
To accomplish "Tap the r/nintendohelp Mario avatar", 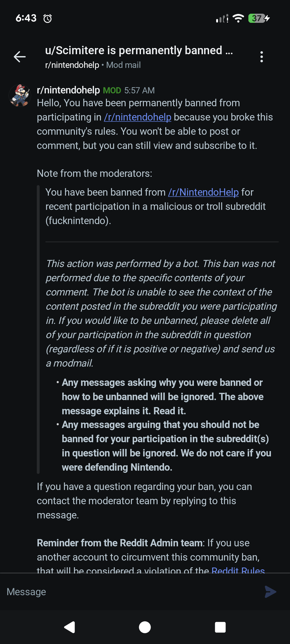I will coord(20,96).
